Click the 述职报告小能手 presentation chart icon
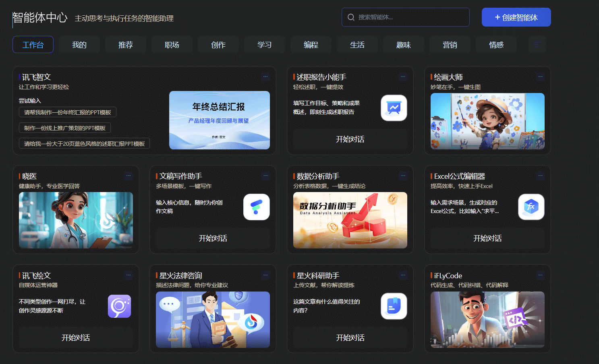Screen dimensions: 599x364 click(394, 108)
